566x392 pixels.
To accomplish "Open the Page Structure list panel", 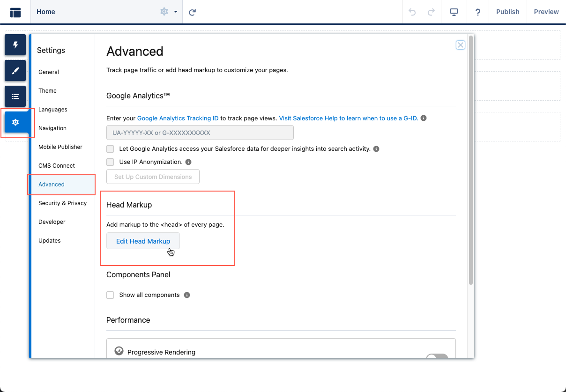I will point(15,96).
